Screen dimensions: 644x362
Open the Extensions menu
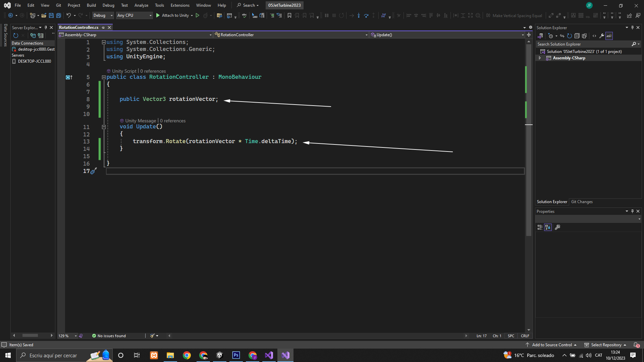pos(180,5)
